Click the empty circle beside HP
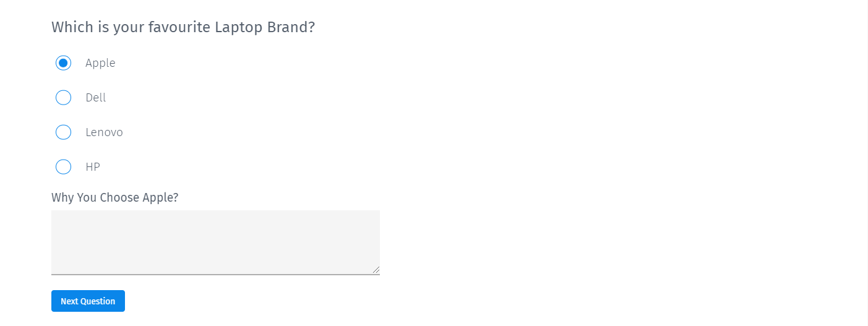The height and width of the screenshot is (326, 868). click(x=63, y=167)
